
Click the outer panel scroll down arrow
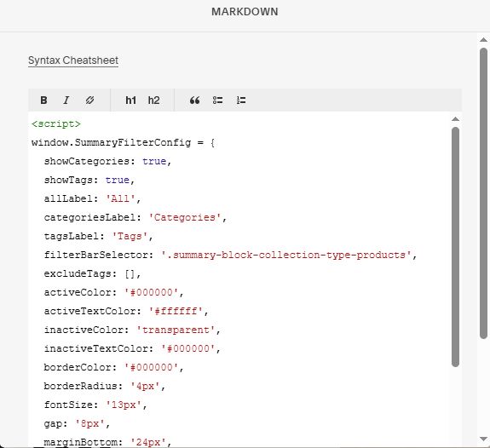483,439
